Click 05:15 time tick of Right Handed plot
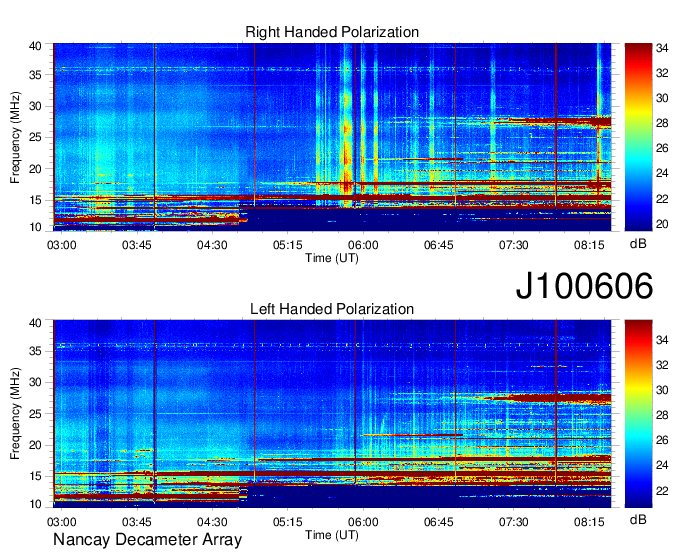The image size is (680, 552). (x=288, y=245)
